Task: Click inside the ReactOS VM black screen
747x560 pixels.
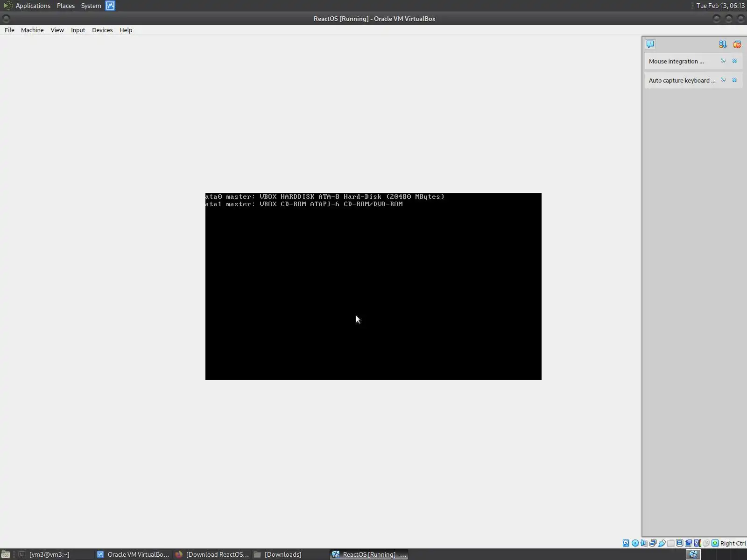Action: (x=373, y=287)
